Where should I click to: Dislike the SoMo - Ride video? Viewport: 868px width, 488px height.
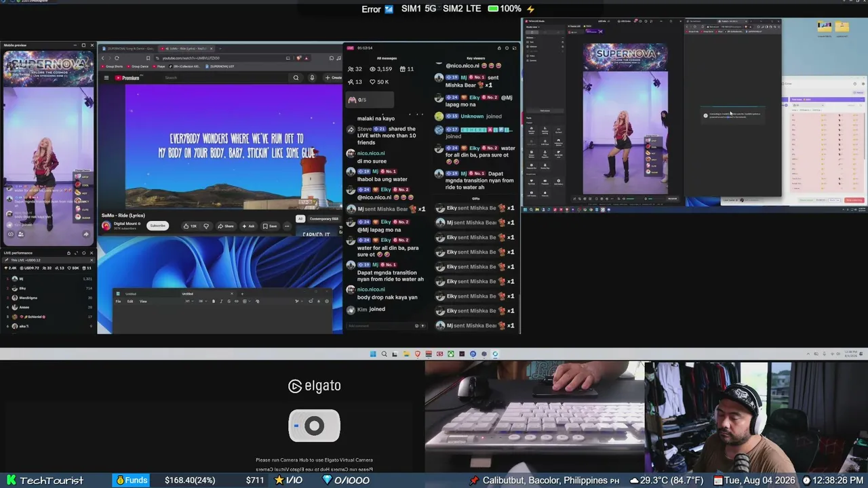tap(206, 226)
